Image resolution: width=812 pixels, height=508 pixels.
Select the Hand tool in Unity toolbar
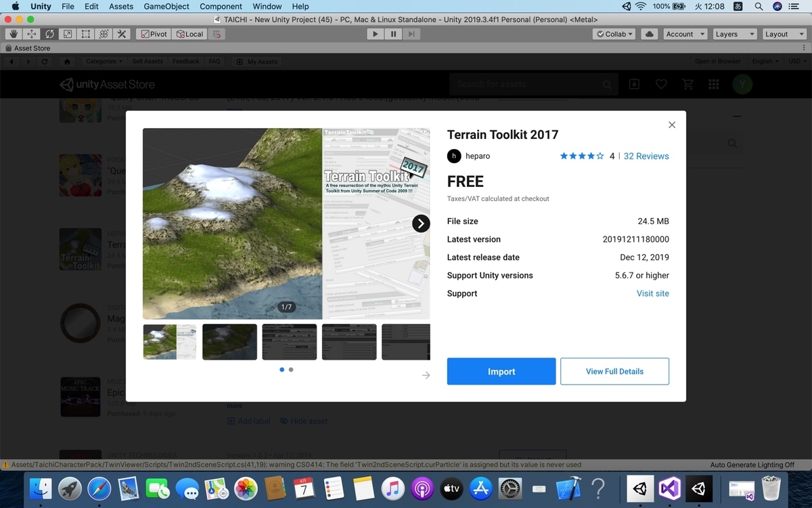click(14, 34)
